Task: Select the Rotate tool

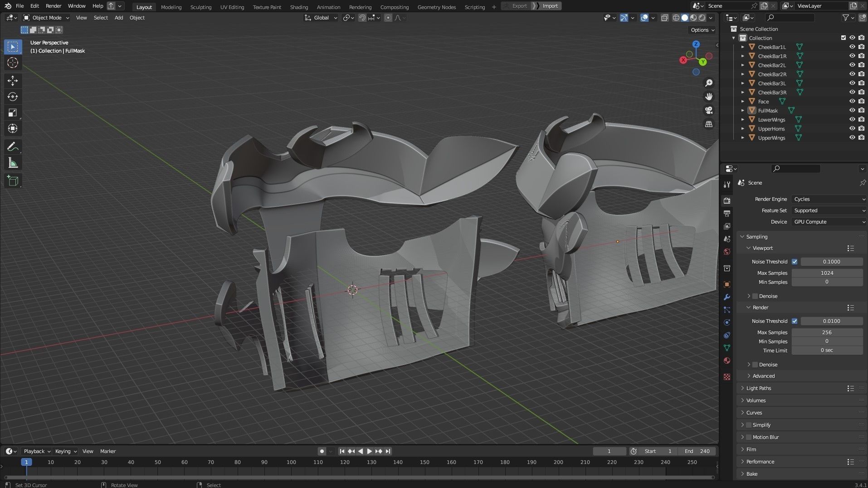Action: [x=13, y=97]
